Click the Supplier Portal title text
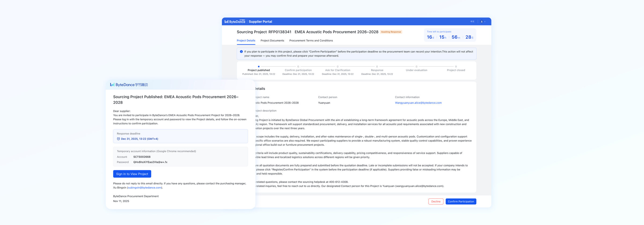 pyautogui.click(x=260, y=22)
